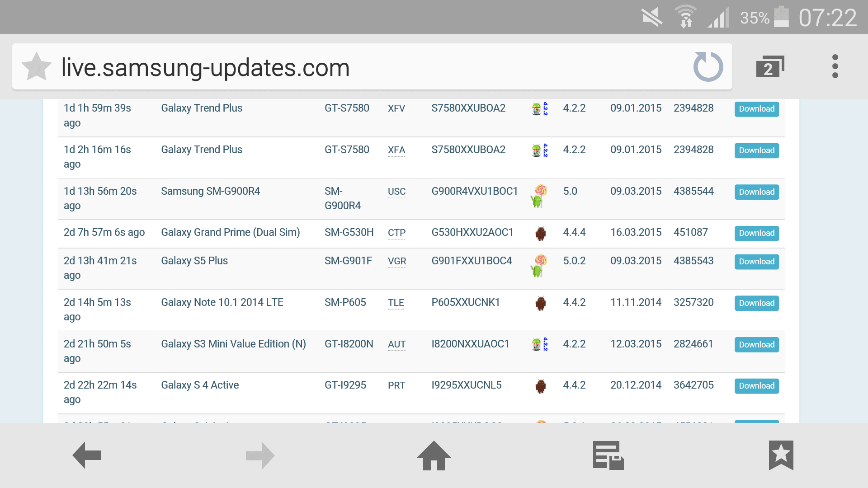This screenshot has width=868, height=488.
Task: Click Lollipop icon for Galaxy S5 Plus row
Action: pyautogui.click(x=539, y=266)
